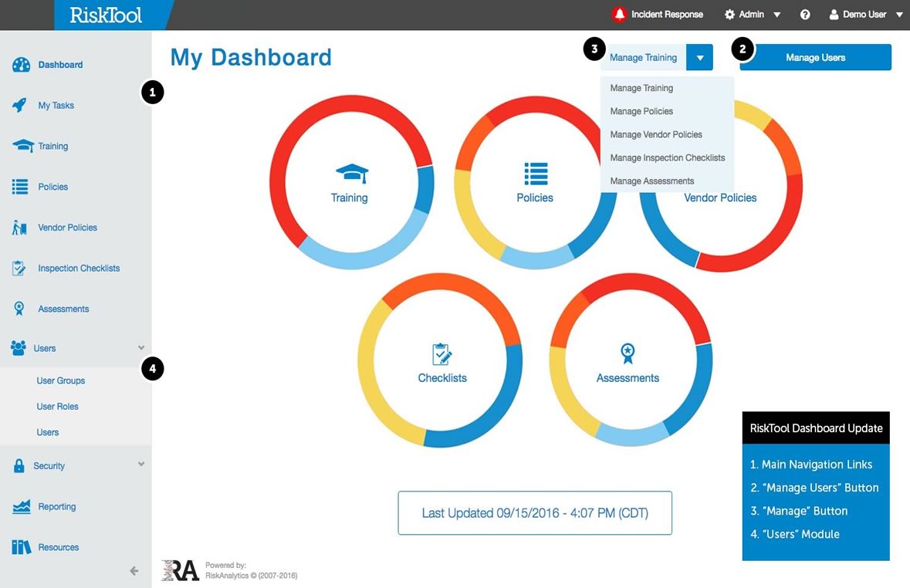
Task: Expand the Admin dropdown caret
Action: 777,15
